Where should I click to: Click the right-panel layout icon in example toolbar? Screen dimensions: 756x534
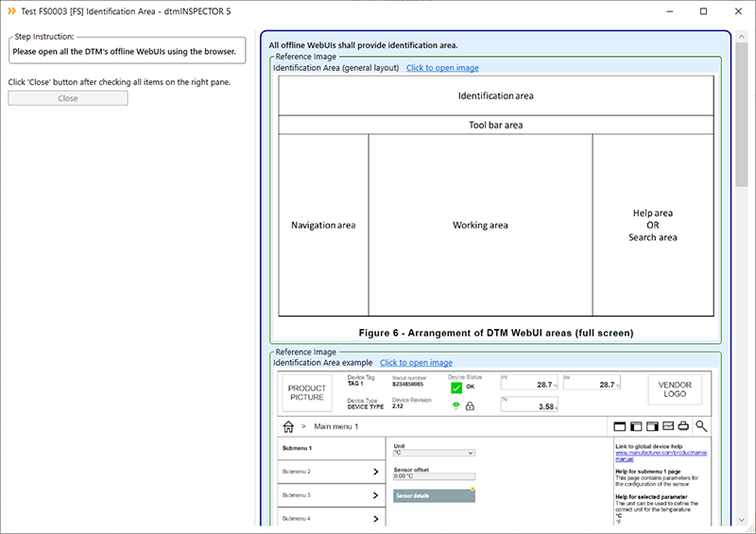[x=652, y=426]
